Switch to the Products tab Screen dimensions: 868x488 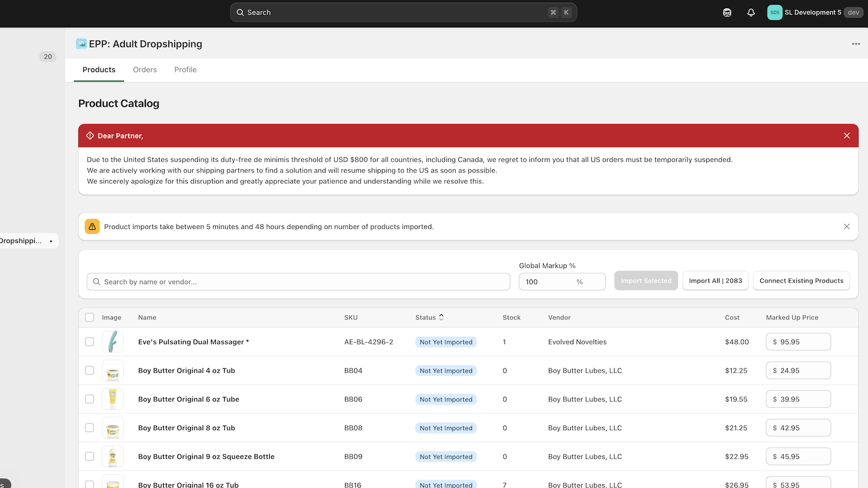coord(99,70)
